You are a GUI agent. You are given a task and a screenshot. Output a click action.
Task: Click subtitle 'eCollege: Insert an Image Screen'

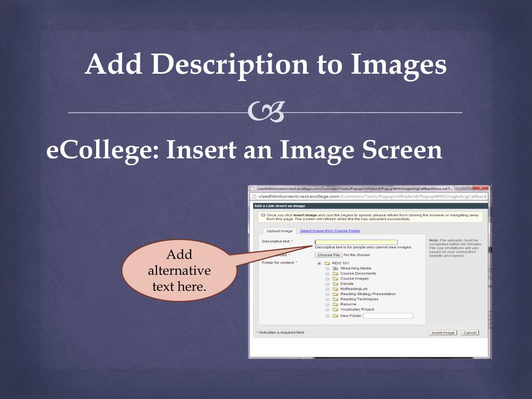244,151
